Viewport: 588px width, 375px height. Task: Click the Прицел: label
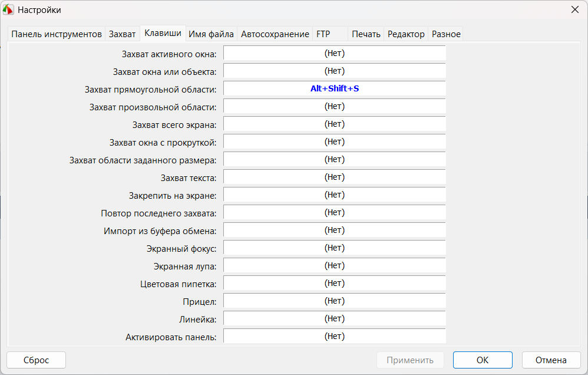pyautogui.click(x=200, y=302)
